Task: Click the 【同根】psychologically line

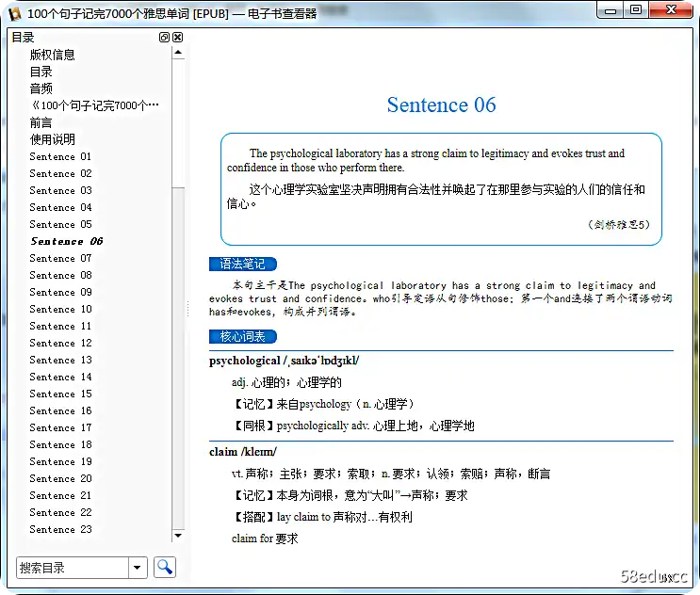Action: coord(353,426)
